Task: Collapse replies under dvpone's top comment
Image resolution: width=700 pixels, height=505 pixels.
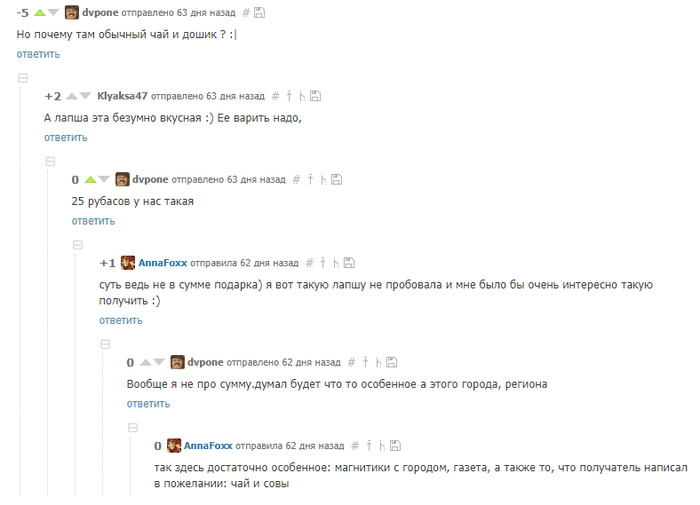Action: 23,78
